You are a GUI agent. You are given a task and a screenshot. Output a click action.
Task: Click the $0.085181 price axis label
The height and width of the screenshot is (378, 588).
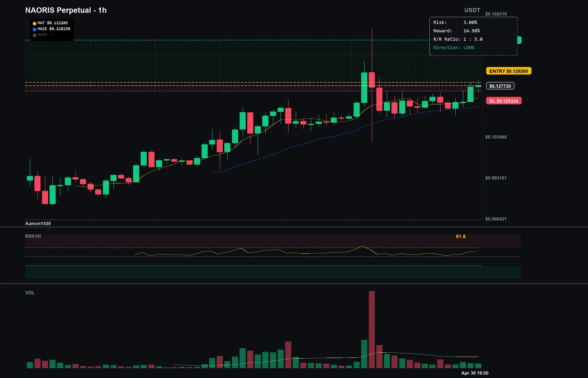[x=496, y=178]
